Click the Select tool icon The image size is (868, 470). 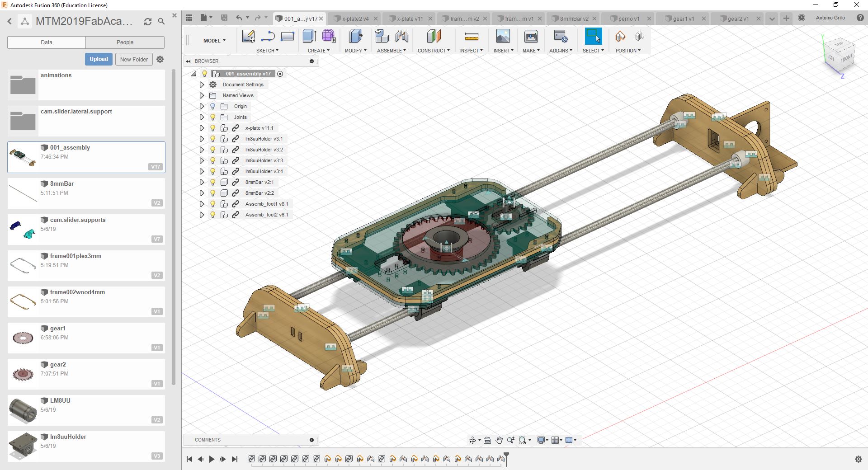pos(593,36)
